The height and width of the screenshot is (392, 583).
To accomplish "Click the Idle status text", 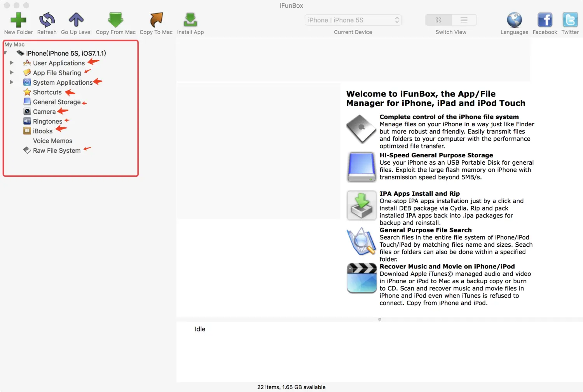I will coord(200,329).
